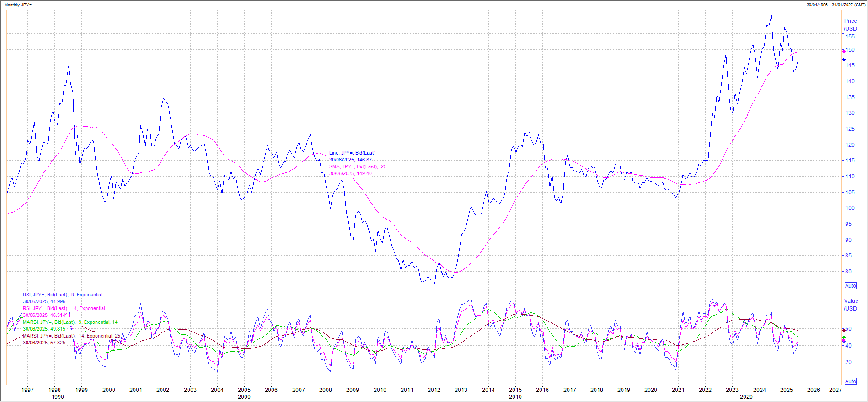Click the 2018 year label on time axis
Screen dimensions: 868x402
[x=597, y=390]
